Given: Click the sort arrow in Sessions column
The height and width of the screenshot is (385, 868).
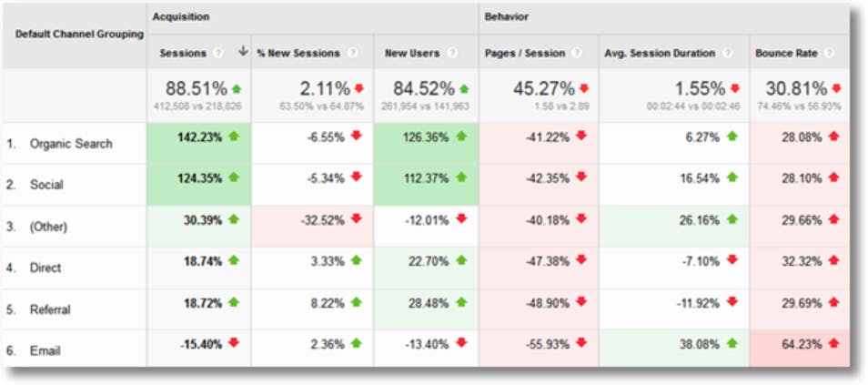Looking at the screenshot, I should coord(243,52).
